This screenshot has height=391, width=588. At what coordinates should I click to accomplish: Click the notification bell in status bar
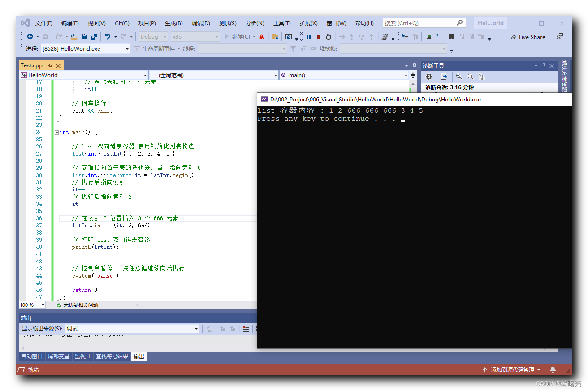click(x=553, y=370)
